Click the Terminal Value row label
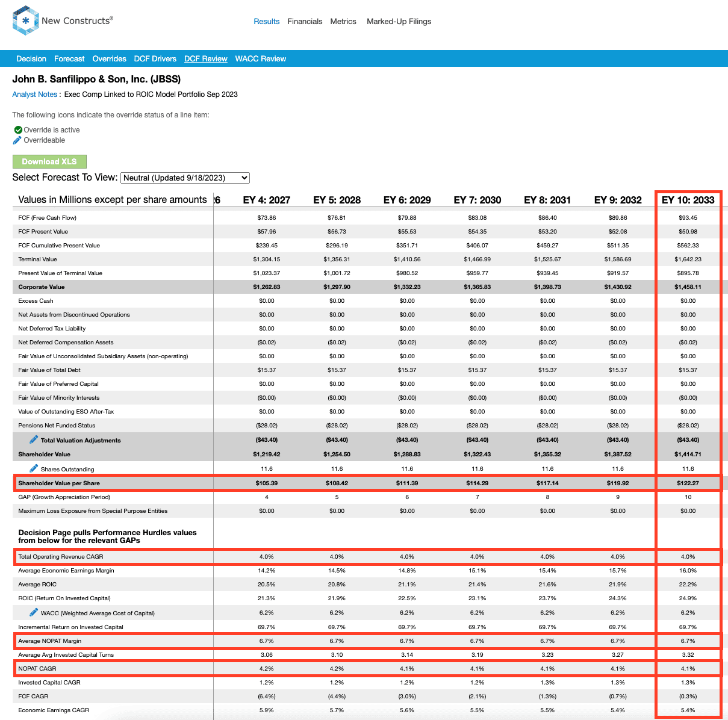This screenshot has height=720, width=728. (38, 259)
